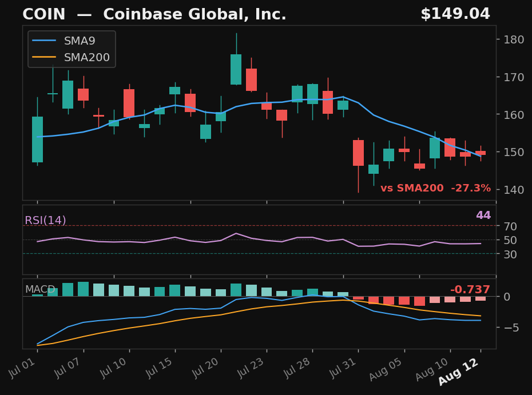This screenshot has width=532, height=395.
Task: Click the MACD −5 axis label
Action: tap(511, 328)
